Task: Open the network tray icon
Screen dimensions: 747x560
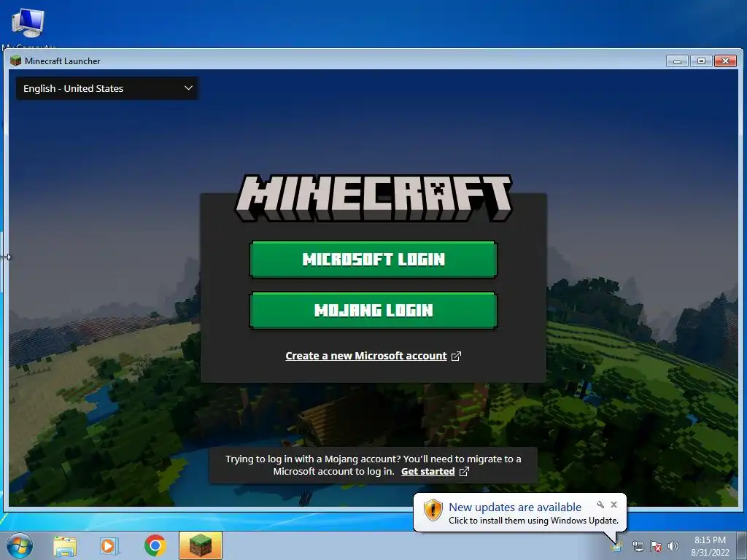Action: tap(638, 546)
